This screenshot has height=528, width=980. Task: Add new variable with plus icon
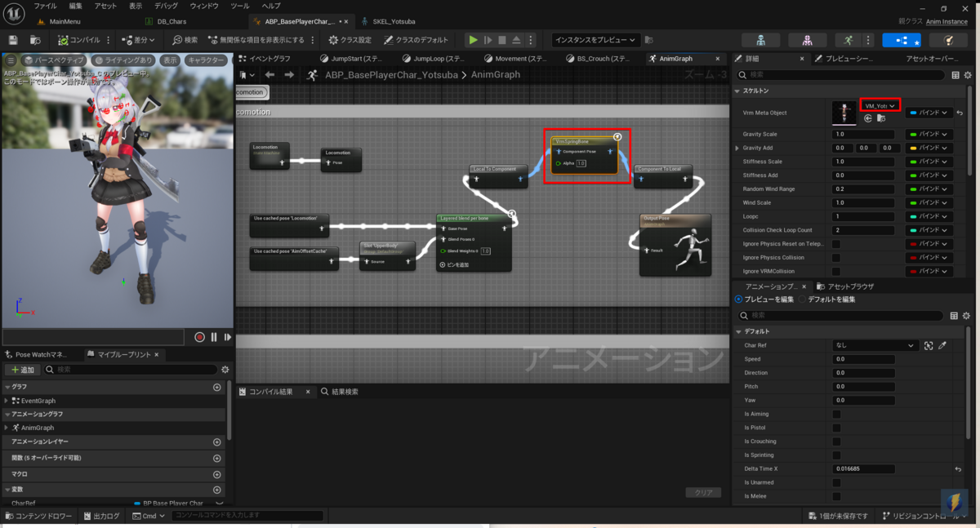tap(217, 490)
